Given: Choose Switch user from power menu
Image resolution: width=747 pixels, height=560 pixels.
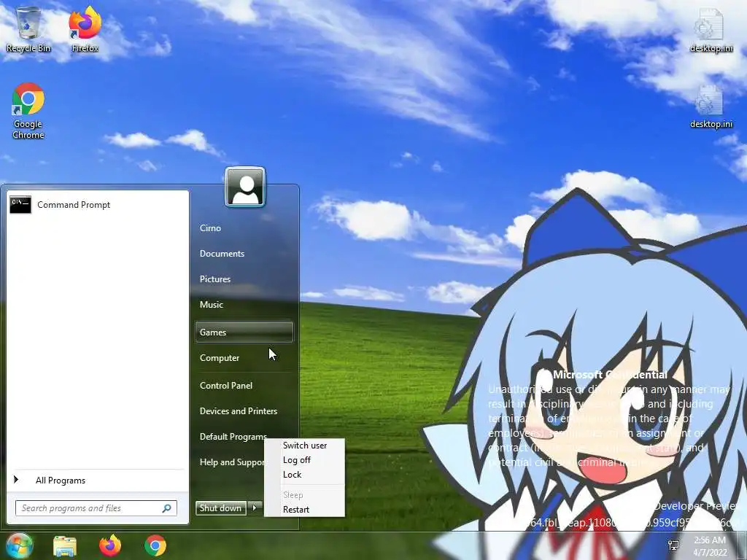Looking at the screenshot, I should tap(304, 446).
